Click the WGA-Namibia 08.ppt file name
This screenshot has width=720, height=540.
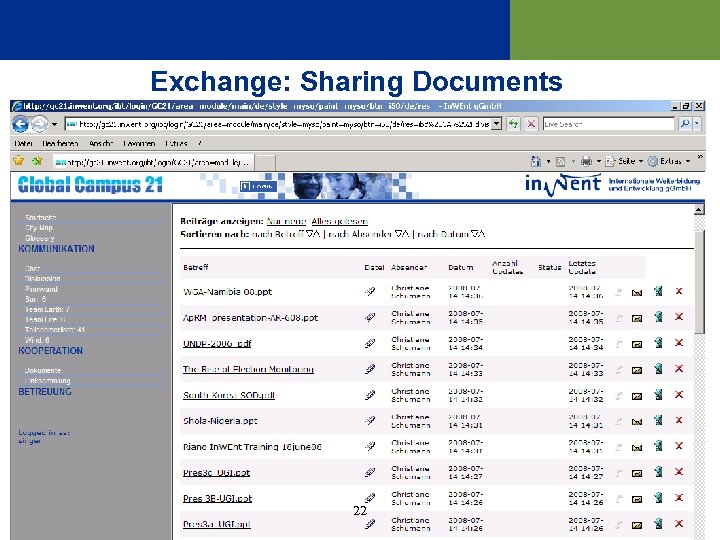point(227,292)
